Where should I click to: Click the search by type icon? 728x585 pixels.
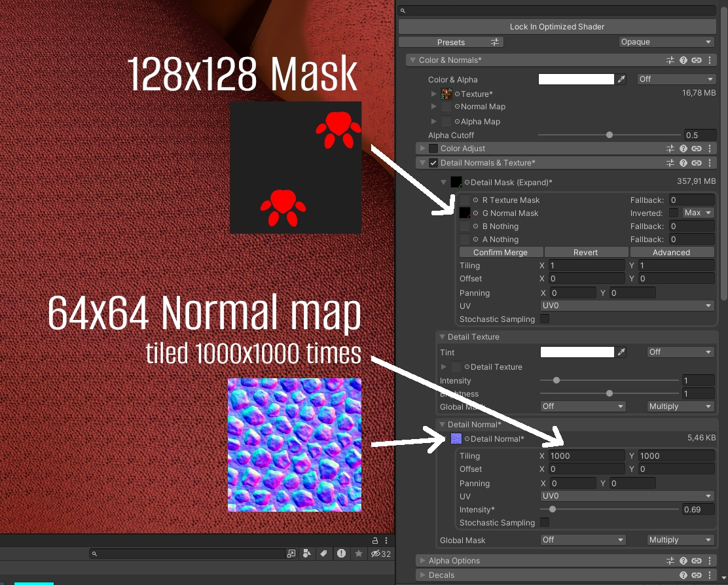pyautogui.click(x=306, y=554)
